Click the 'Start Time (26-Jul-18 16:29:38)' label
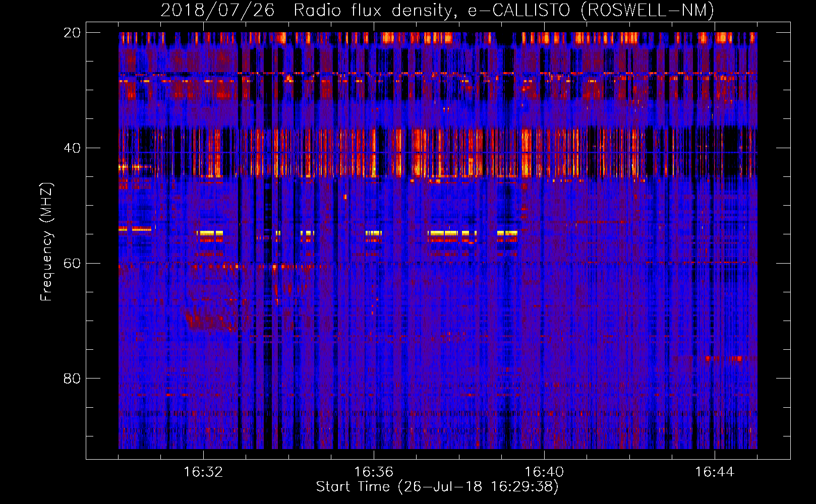This screenshot has width=816, height=504. [x=437, y=487]
